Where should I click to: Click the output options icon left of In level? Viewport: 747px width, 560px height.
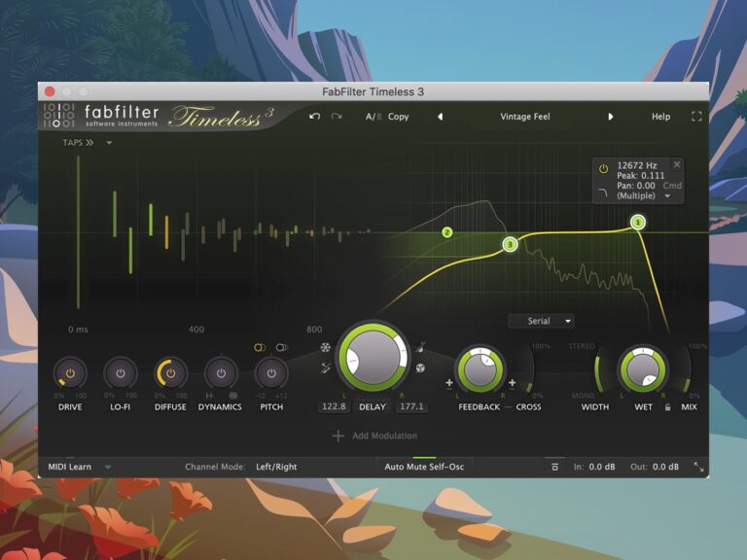coord(554,467)
